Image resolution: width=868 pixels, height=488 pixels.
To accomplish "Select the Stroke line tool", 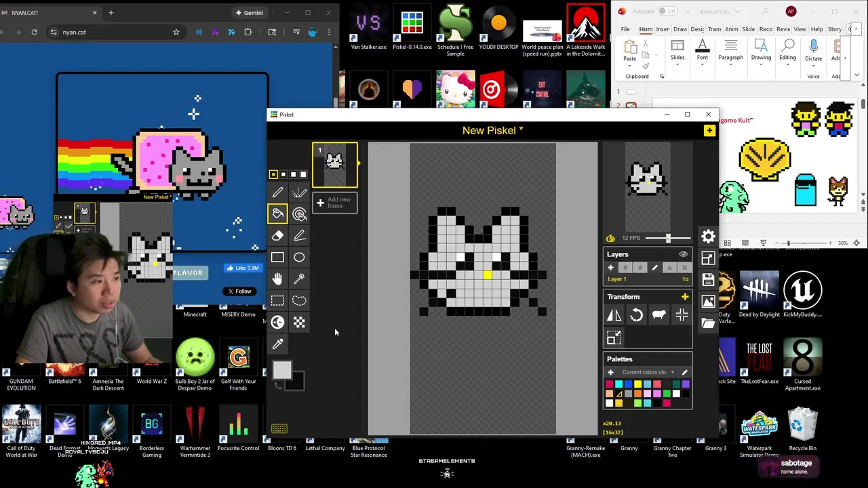I will coord(299,236).
